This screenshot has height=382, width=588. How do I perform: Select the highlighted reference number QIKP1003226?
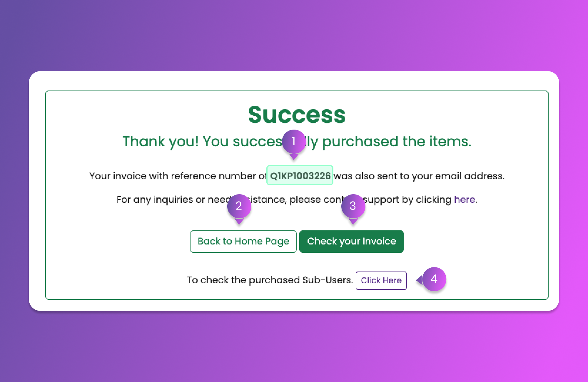click(x=300, y=176)
